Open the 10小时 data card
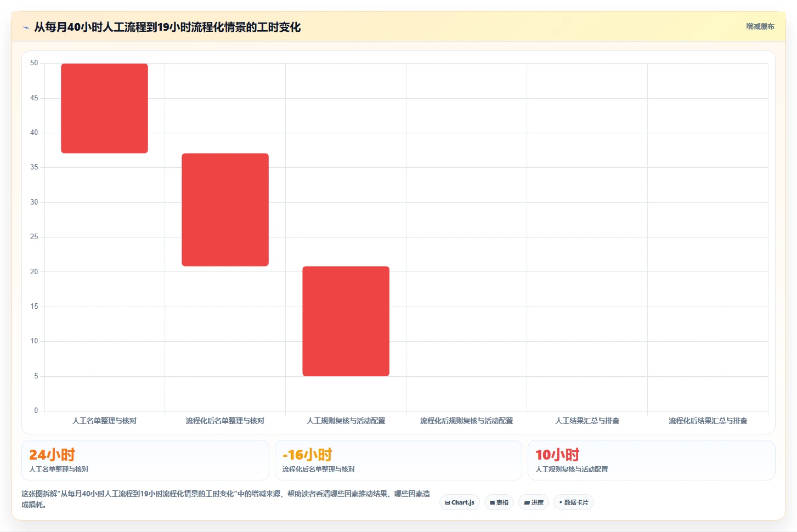The width and height of the screenshot is (797, 532). click(652, 460)
